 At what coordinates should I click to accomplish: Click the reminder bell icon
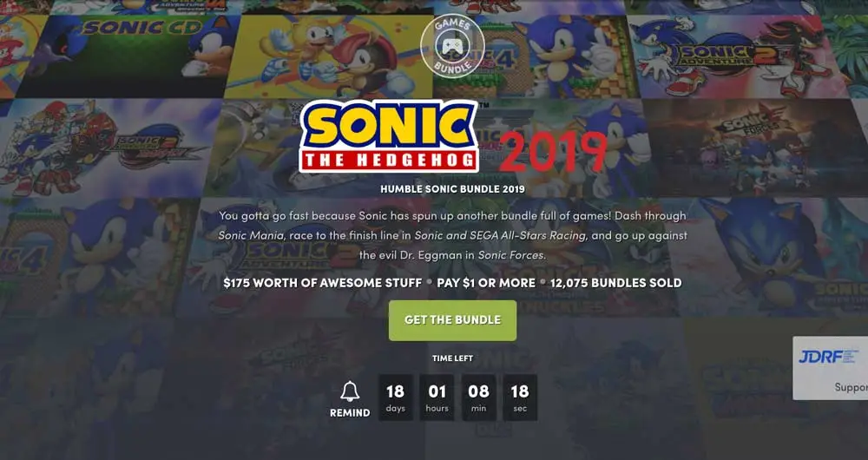click(x=350, y=391)
